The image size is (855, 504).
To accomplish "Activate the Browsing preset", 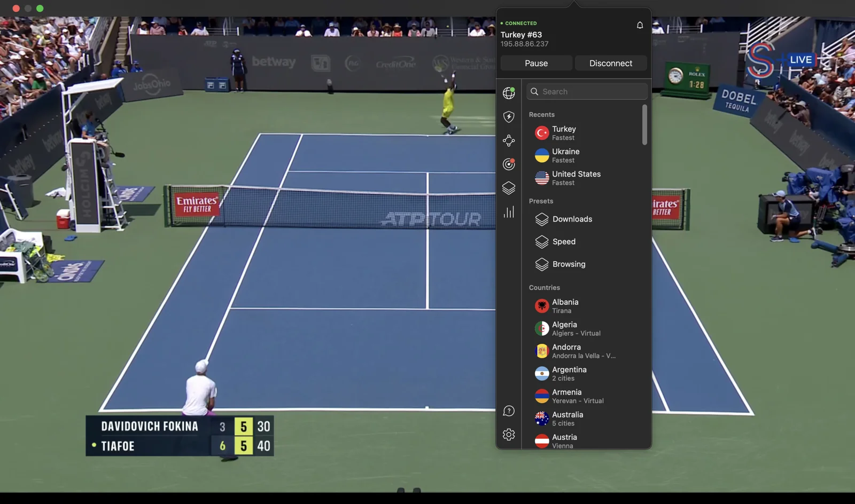I will click(x=569, y=264).
